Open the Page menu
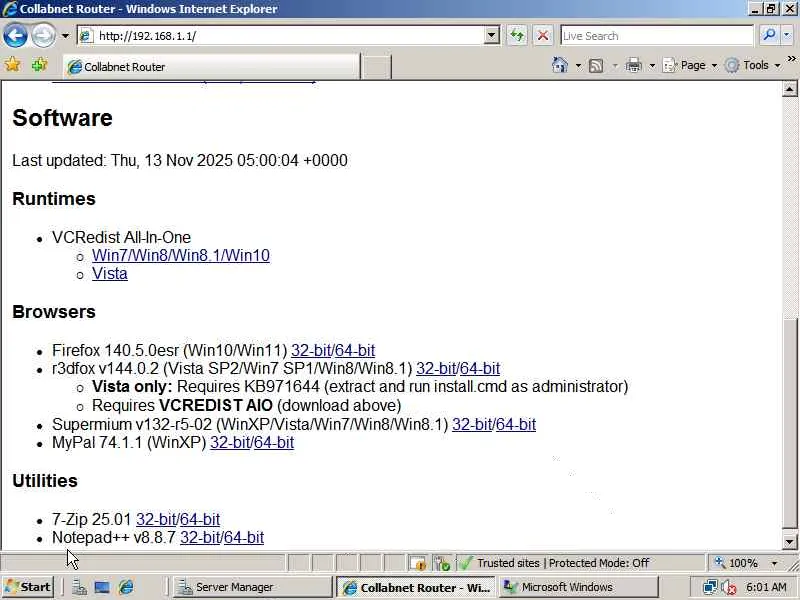The image size is (800, 600). click(x=690, y=65)
